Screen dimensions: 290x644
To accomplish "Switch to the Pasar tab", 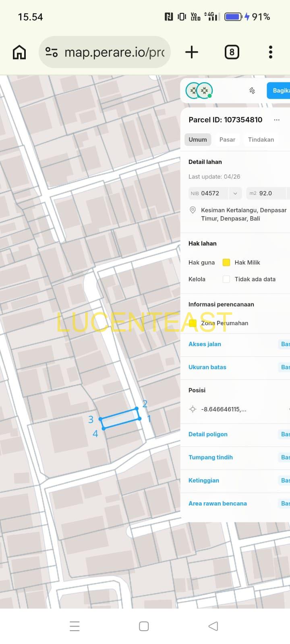I will pyautogui.click(x=227, y=140).
